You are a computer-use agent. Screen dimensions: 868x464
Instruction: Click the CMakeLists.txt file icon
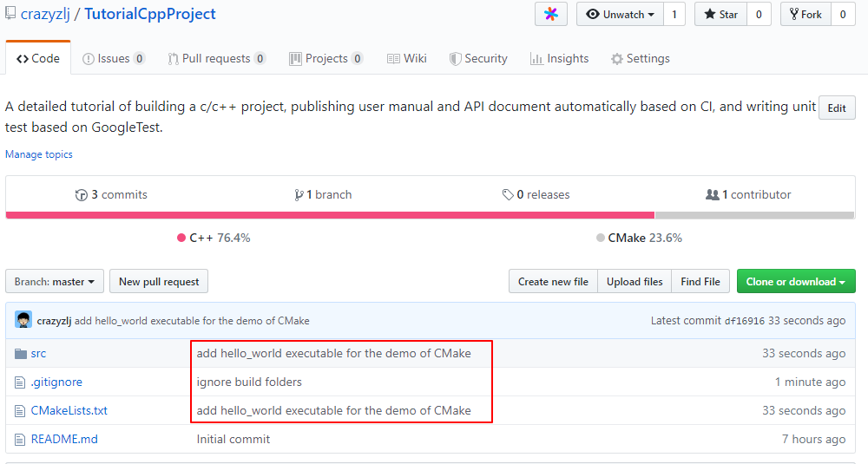pos(20,411)
